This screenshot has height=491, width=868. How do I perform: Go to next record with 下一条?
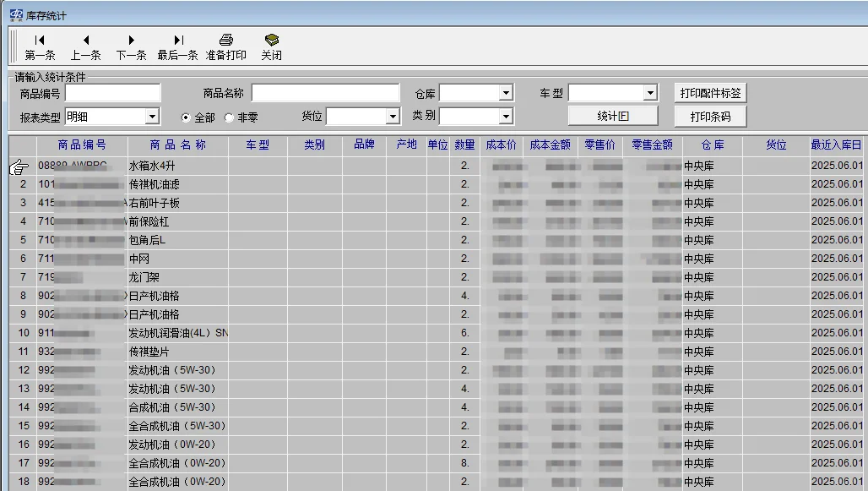pos(131,46)
